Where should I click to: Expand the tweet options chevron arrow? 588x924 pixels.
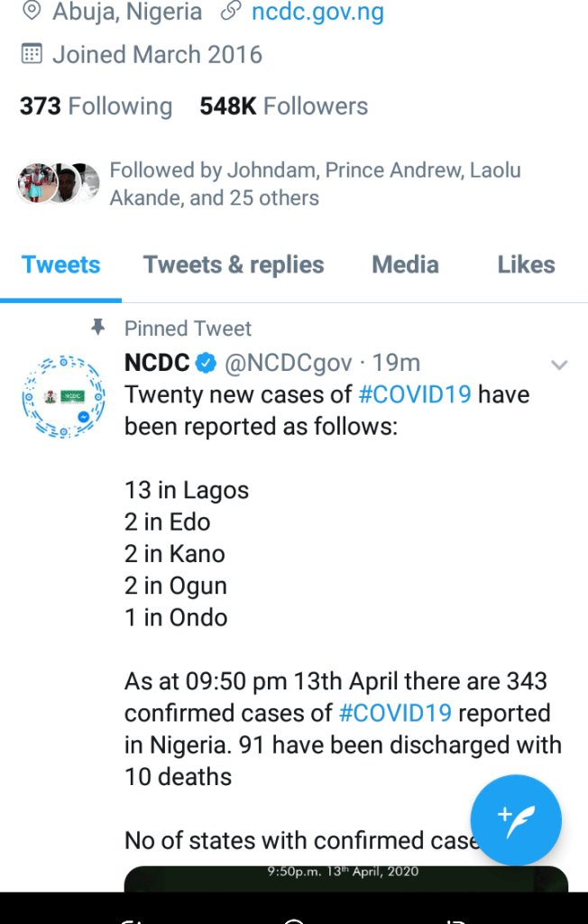[x=559, y=365]
